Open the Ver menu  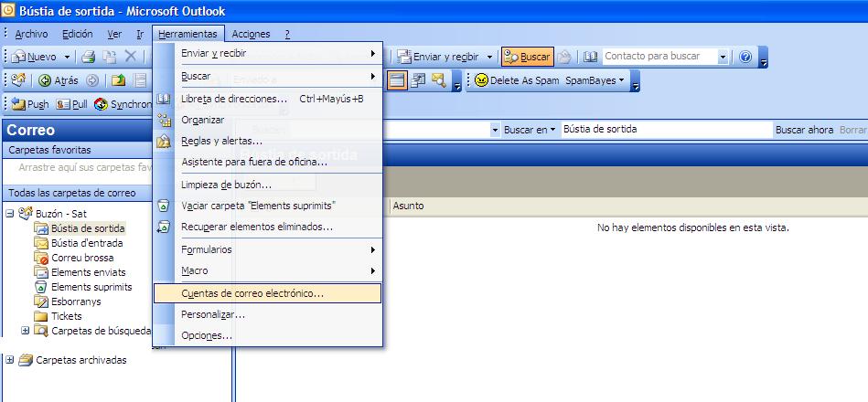[114, 34]
